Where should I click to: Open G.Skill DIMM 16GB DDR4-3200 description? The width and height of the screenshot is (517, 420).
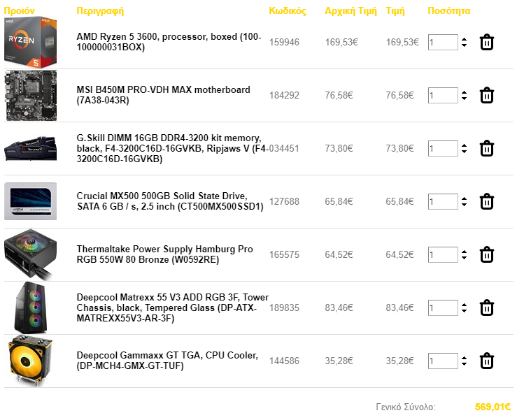coord(172,148)
